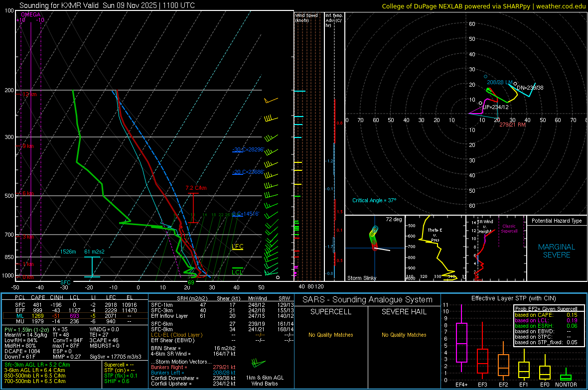Image resolution: width=588 pixels, height=390 pixels.
Task: Click the "ConvT = 84F" value
Action: point(68,341)
